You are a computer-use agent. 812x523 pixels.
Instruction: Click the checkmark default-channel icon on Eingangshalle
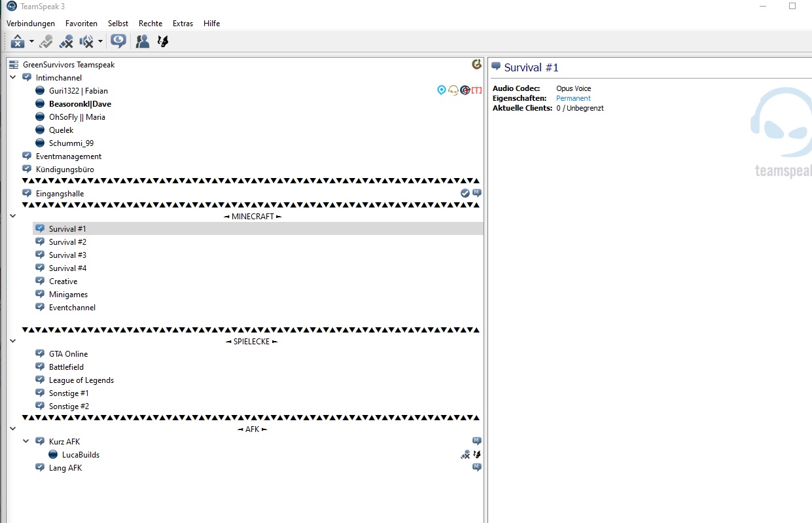[x=465, y=193]
